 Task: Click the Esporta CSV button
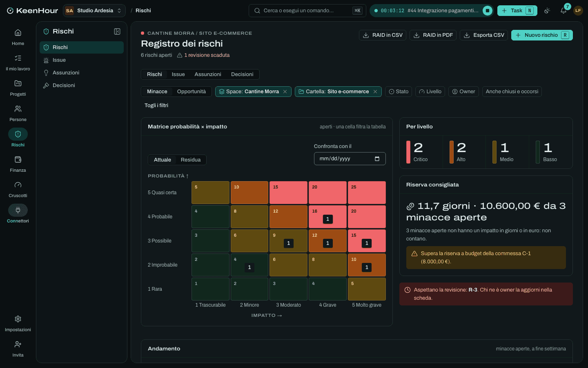click(484, 35)
